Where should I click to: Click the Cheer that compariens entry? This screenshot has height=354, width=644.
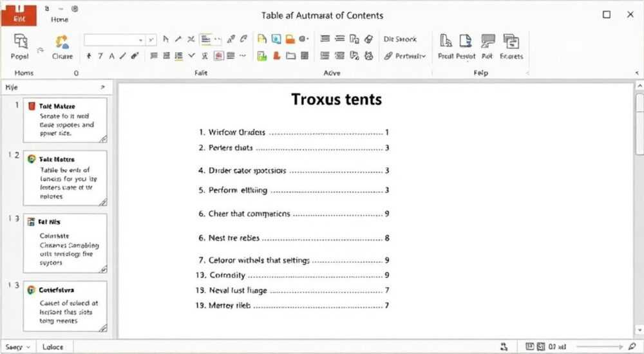point(294,214)
